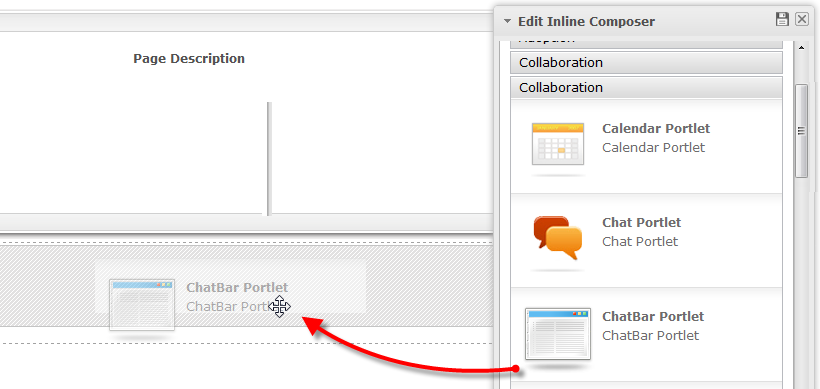Click the bold ChatBar Portlet title in composer
Image resolution: width=820 pixels, height=389 pixels.
653,317
